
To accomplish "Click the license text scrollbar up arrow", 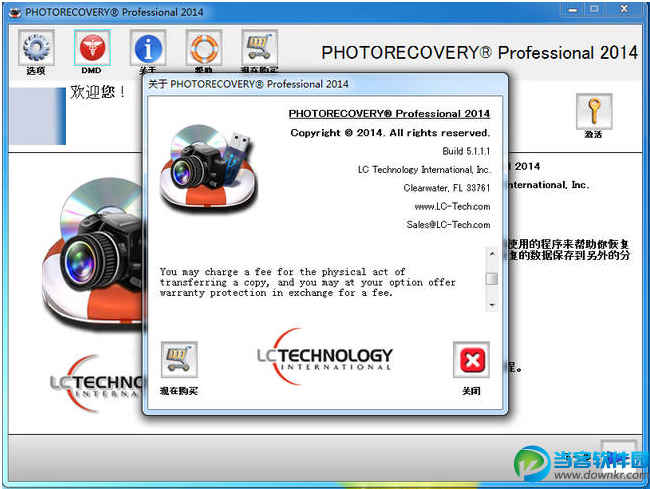I will pos(492,253).
